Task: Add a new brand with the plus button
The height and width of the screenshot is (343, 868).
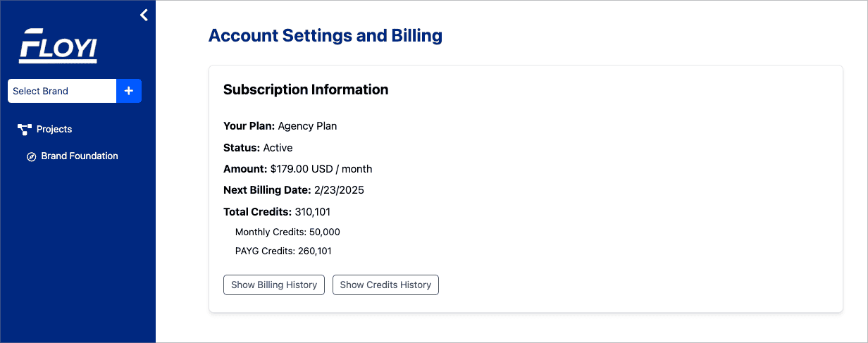Action: pos(129,91)
